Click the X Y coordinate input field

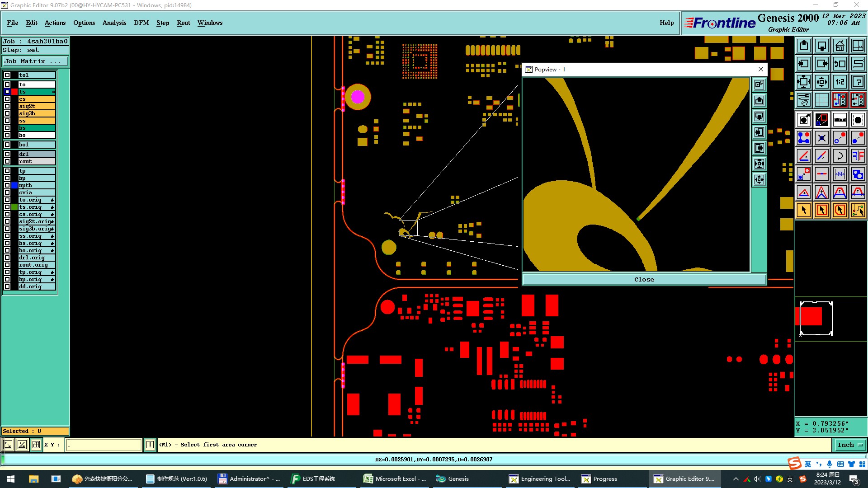click(x=104, y=445)
